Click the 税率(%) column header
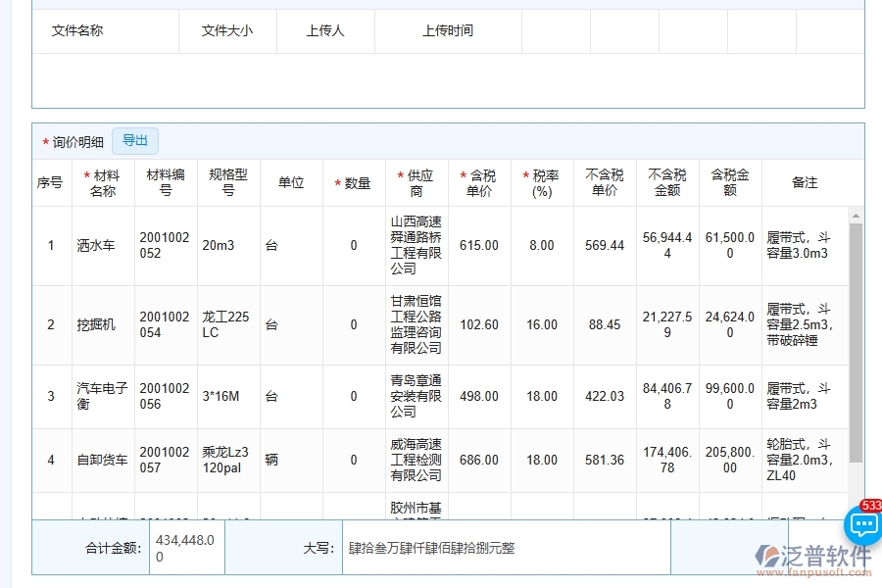Image resolution: width=882 pixels, height=588 pixels. [x=542, y=182]
